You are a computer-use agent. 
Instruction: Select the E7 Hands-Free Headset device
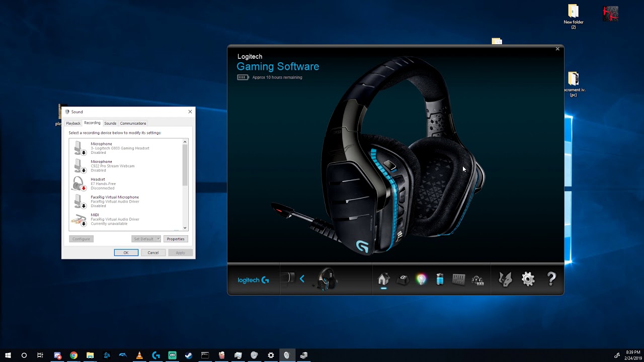pos(125,184)
